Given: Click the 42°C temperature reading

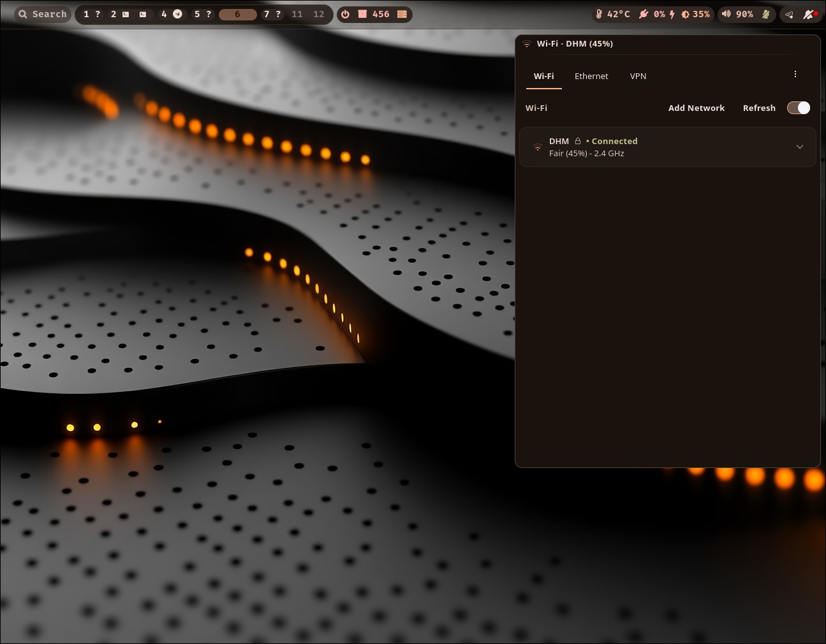Looking at the screenshot, I should 618,14.
